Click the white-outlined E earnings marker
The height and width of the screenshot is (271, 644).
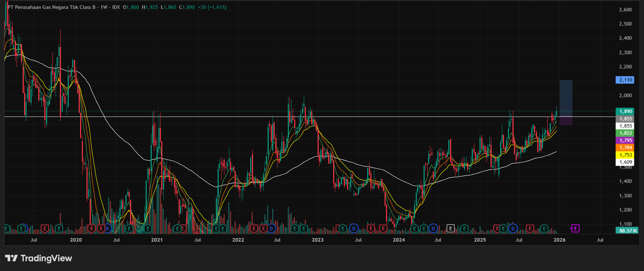(x=450, y=228)
